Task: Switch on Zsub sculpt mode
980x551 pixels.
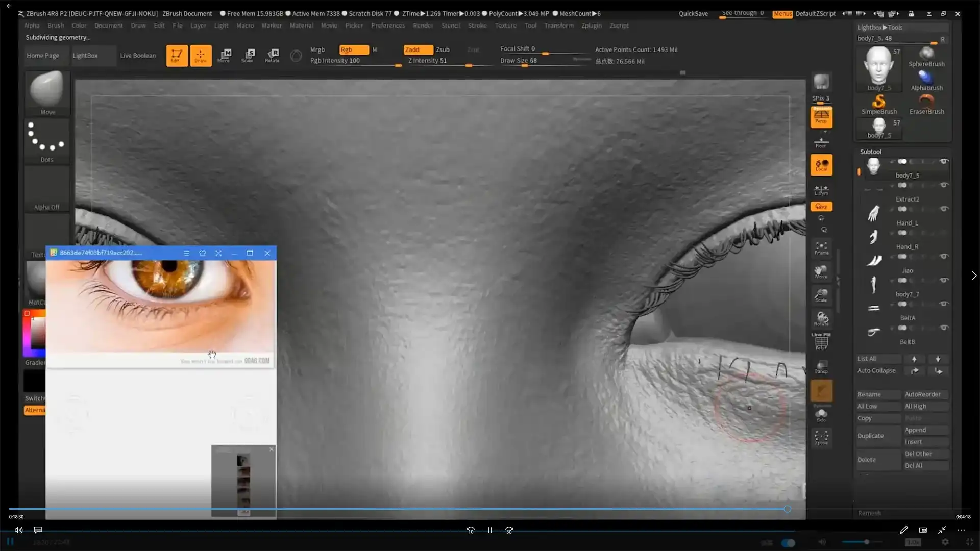Action: coord(443,49)
